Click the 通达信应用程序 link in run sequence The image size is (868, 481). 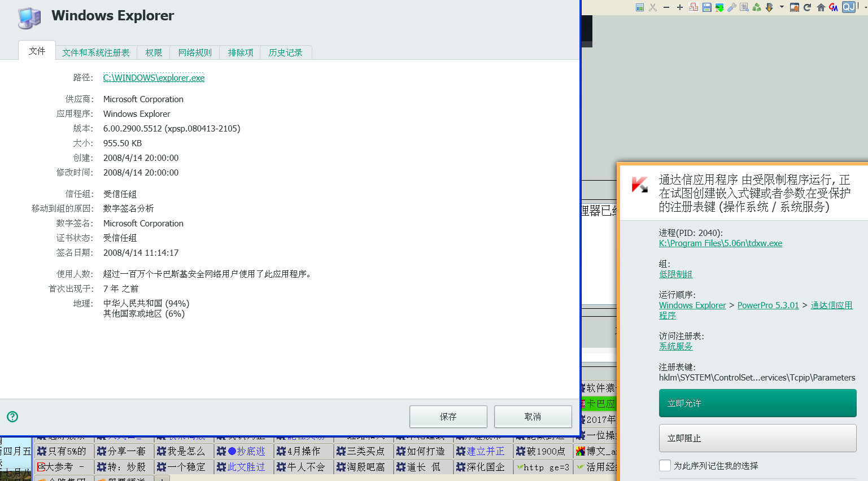[x=831, y=305]
